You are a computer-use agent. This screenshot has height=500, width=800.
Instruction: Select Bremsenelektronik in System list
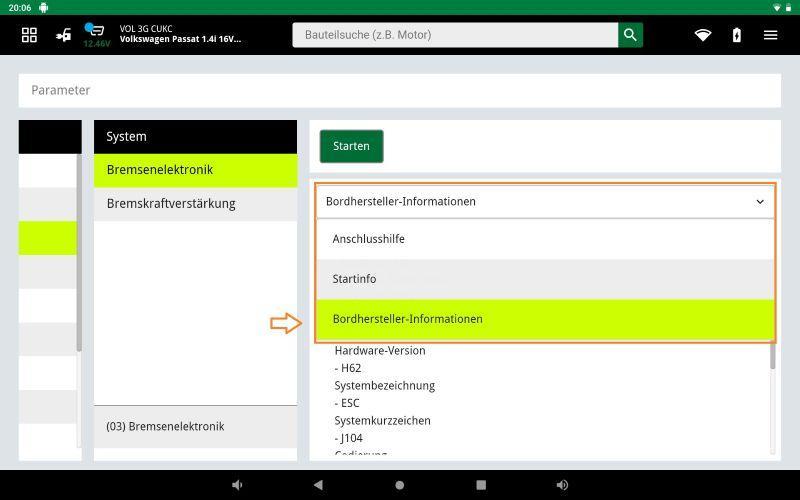pyautogui.click(x=195, y=170)
